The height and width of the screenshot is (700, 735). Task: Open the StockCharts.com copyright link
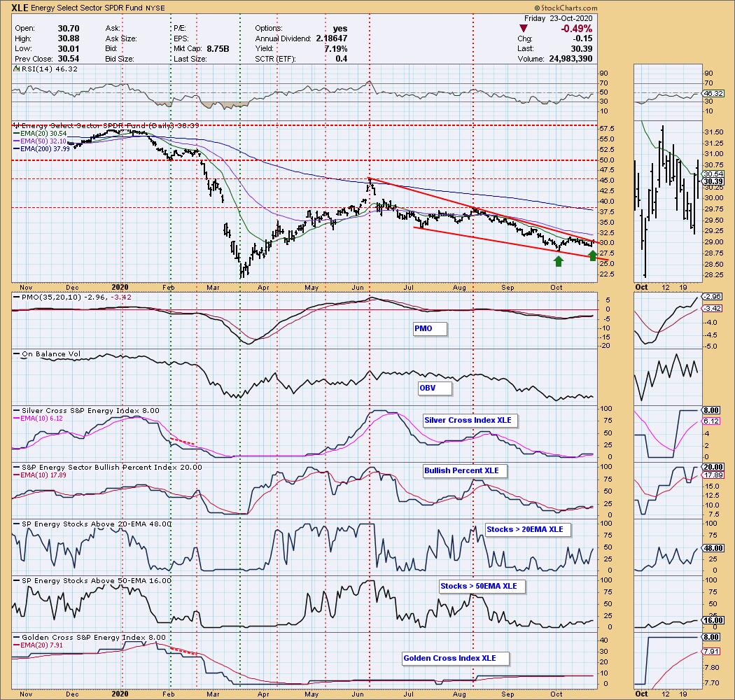566,8
